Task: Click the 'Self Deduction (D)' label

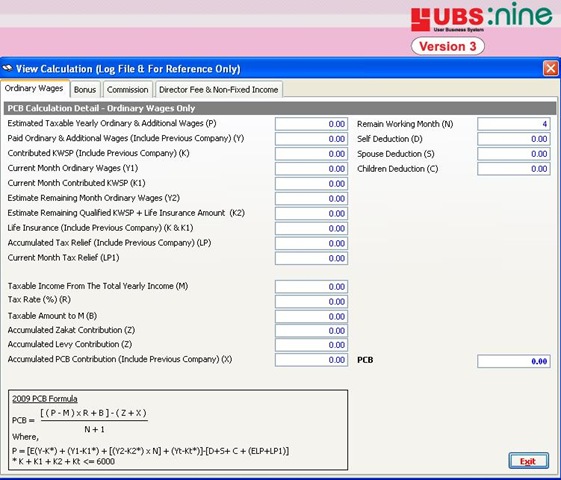Action: pos(390,139)
